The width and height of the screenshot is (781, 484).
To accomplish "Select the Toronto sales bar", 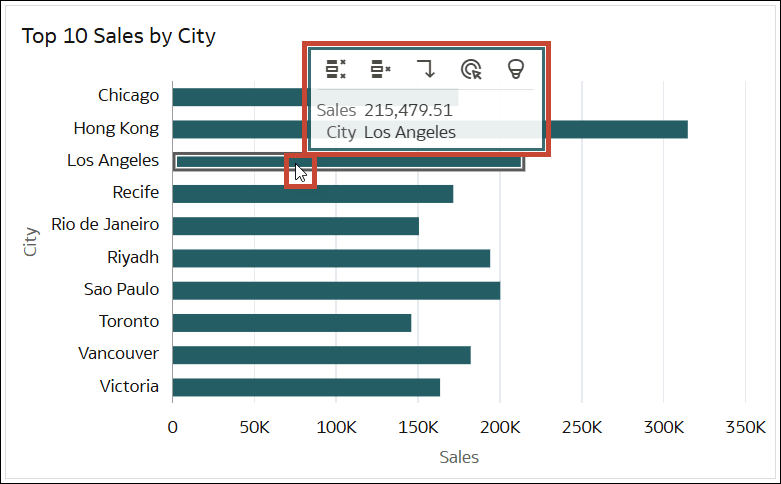I will coord(292,323).
